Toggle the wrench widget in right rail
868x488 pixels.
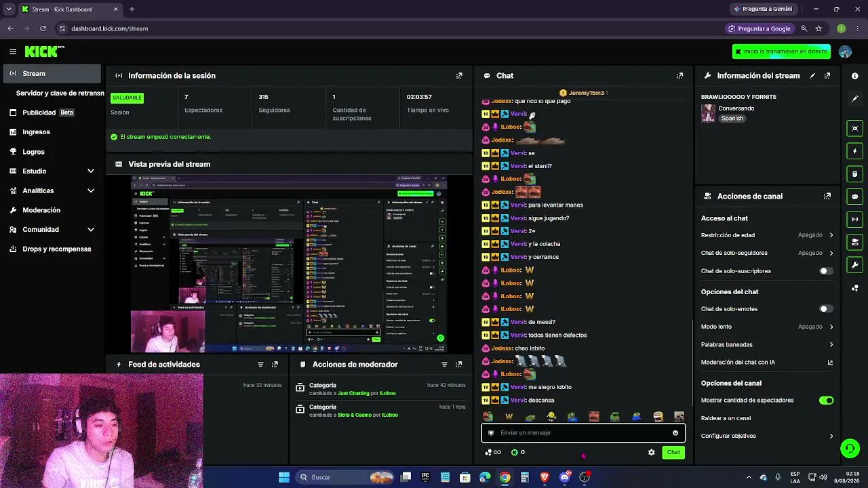coord(854,265)
